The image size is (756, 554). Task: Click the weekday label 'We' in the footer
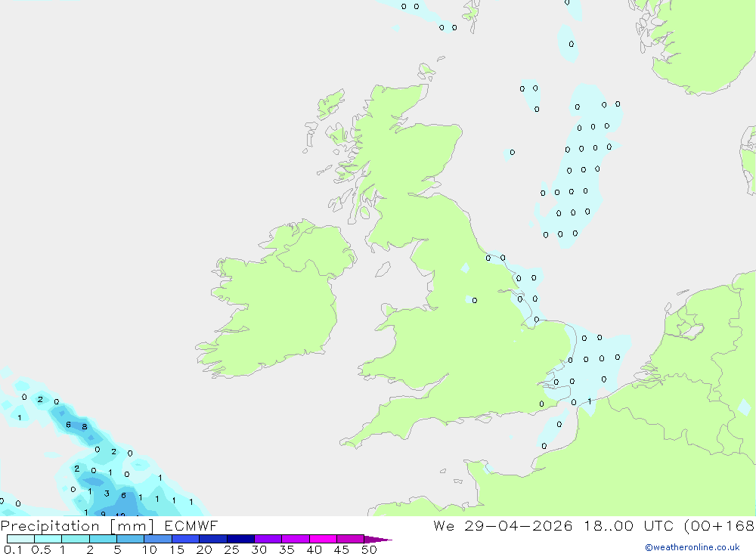444,525
